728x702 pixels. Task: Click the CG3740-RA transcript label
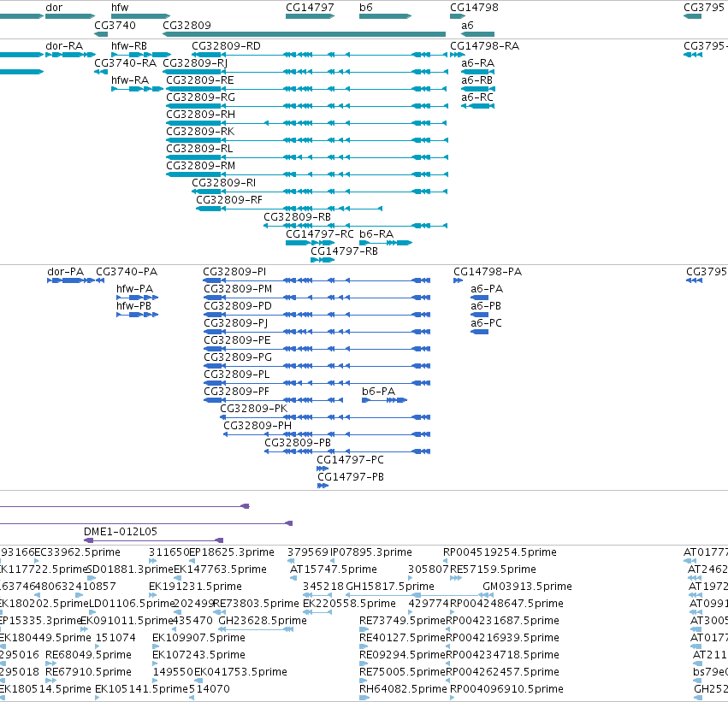pyautogui.click(x=126, y=63)
